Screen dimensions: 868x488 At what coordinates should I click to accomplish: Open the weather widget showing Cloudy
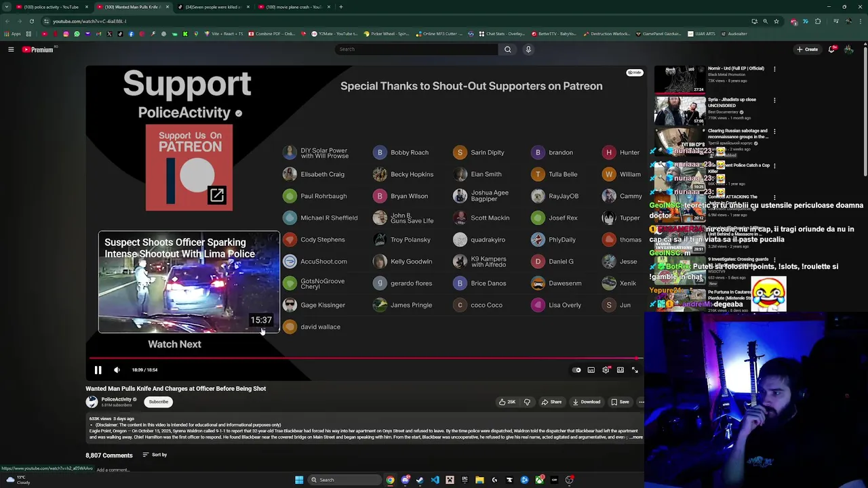pyautogui.click(x=18, y=480)
